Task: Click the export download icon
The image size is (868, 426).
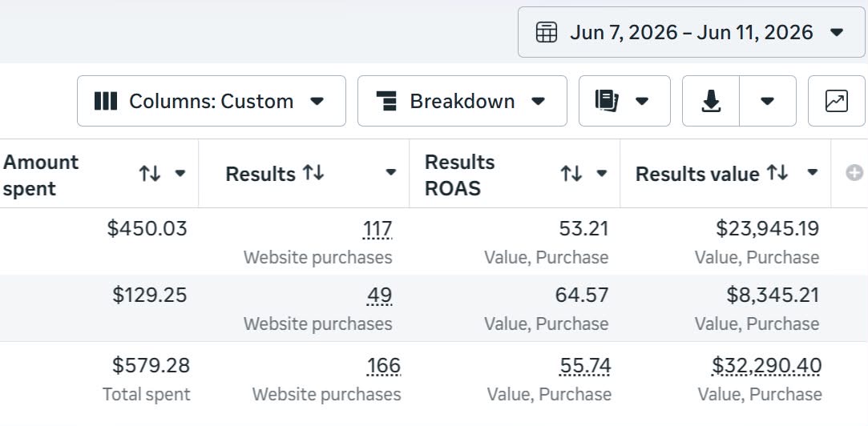Action: pyautogui.click(x=711, y=101)
